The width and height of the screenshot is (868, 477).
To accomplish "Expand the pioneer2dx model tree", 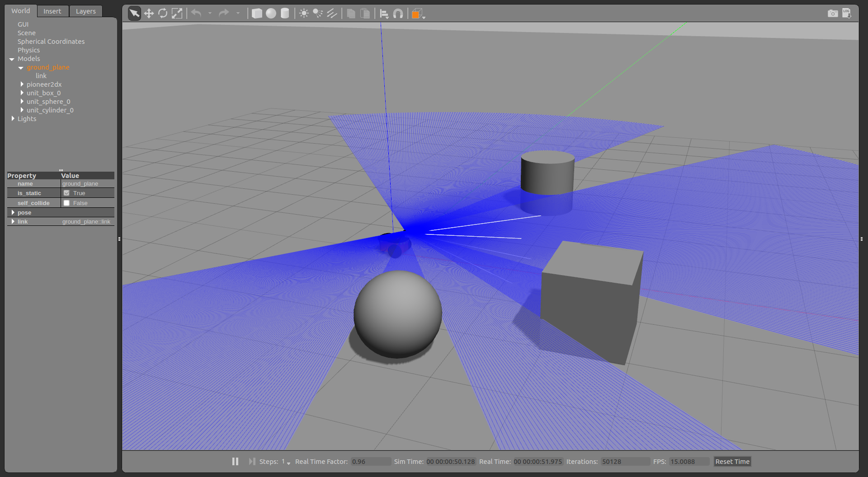I will tap(22, 84).
